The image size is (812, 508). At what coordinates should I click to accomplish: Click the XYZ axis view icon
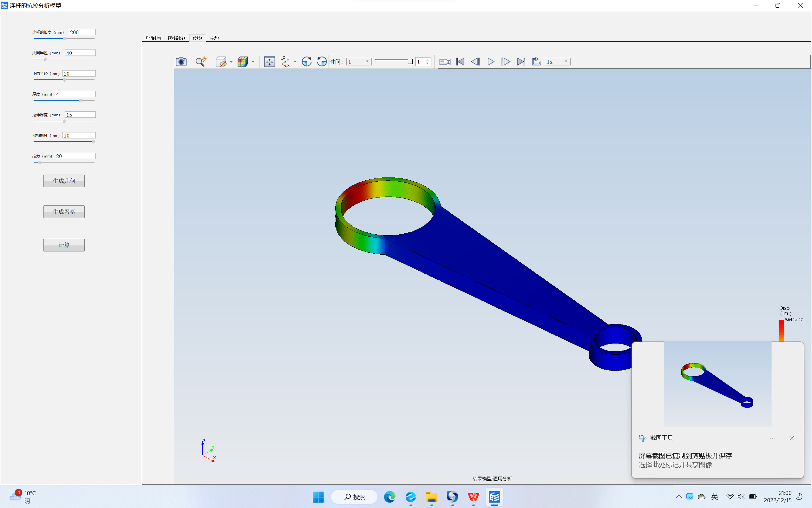[285, 62]
